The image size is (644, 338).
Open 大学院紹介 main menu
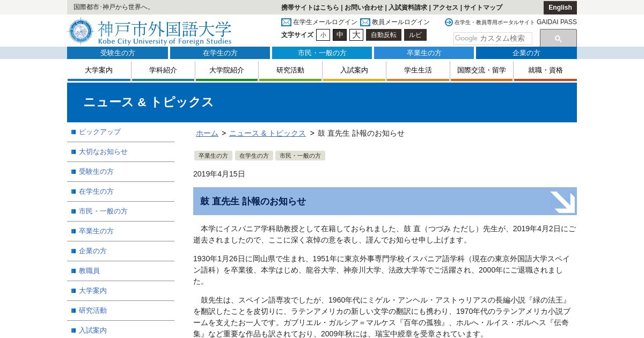tap(226, 70)
